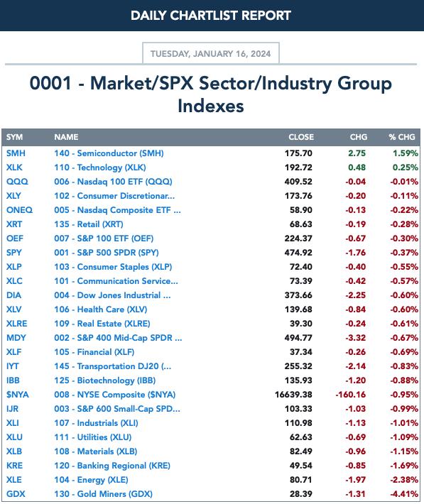The image size is (424, 504).
Task: Open 103 - Consumer Staples (XLP)
Action: (x=113, y=267)
